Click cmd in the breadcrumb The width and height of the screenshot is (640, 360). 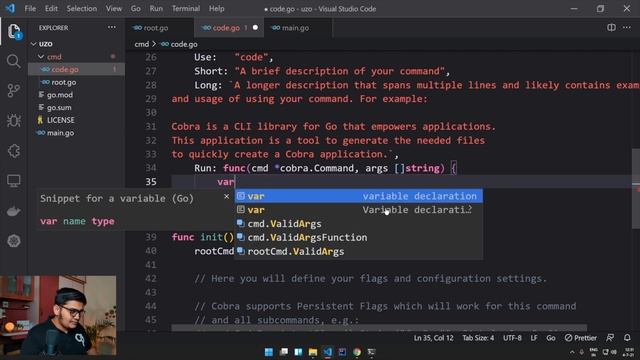[142, 44]
